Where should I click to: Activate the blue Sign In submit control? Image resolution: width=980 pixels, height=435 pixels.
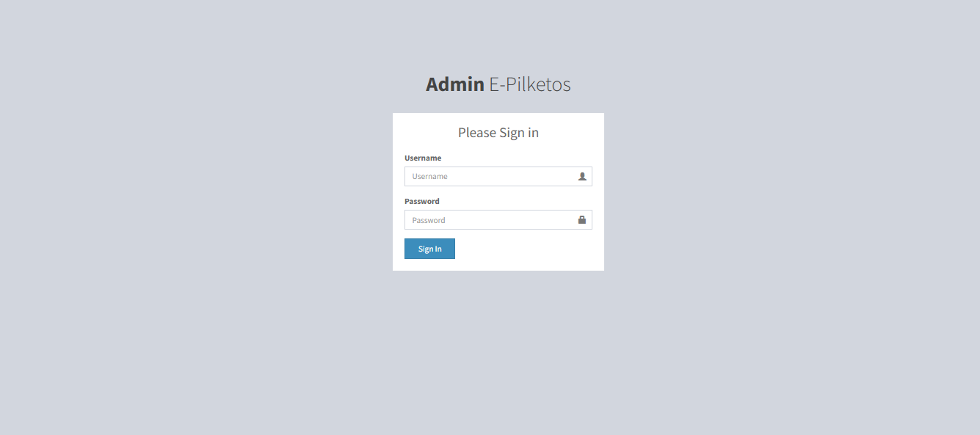(429, 249)
